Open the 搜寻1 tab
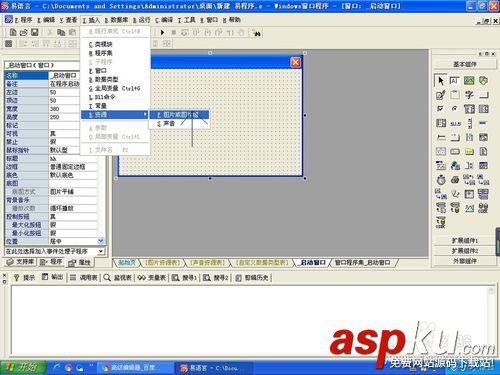 [184, 277]
